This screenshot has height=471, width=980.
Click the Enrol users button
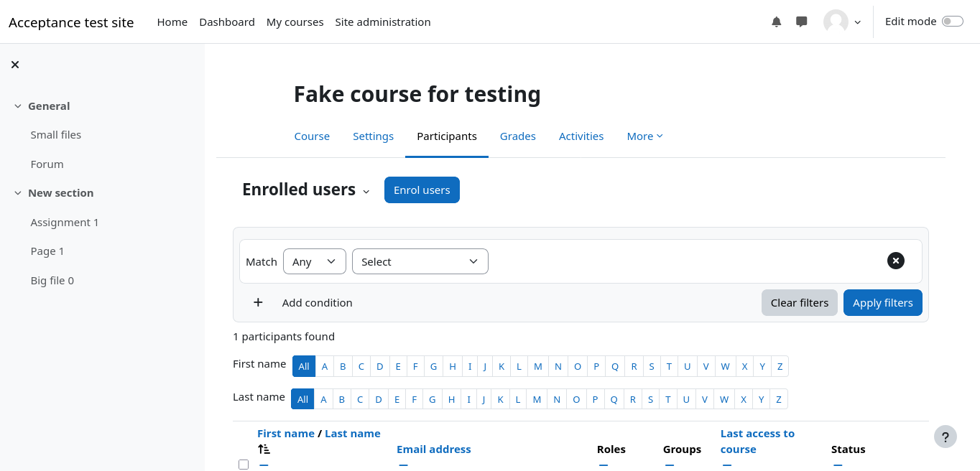[422, 190]
